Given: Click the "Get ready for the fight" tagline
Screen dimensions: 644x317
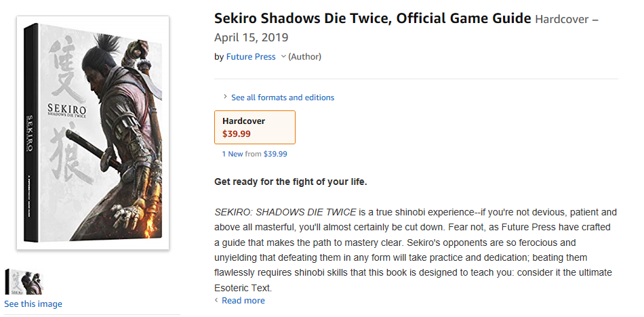Looking at the screenshot, I should coord(291,182).
